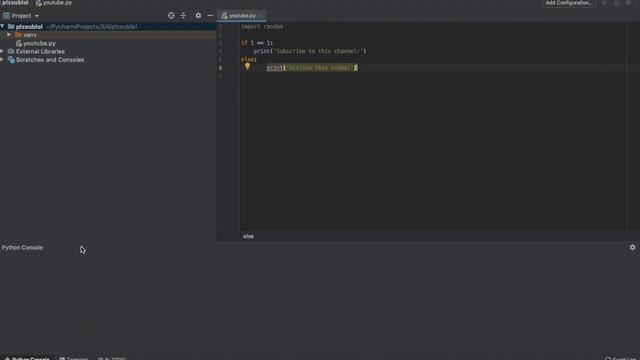Select External Libraries in the tree
This screenshot has height=360, width=640.
[x=40, y=51]
